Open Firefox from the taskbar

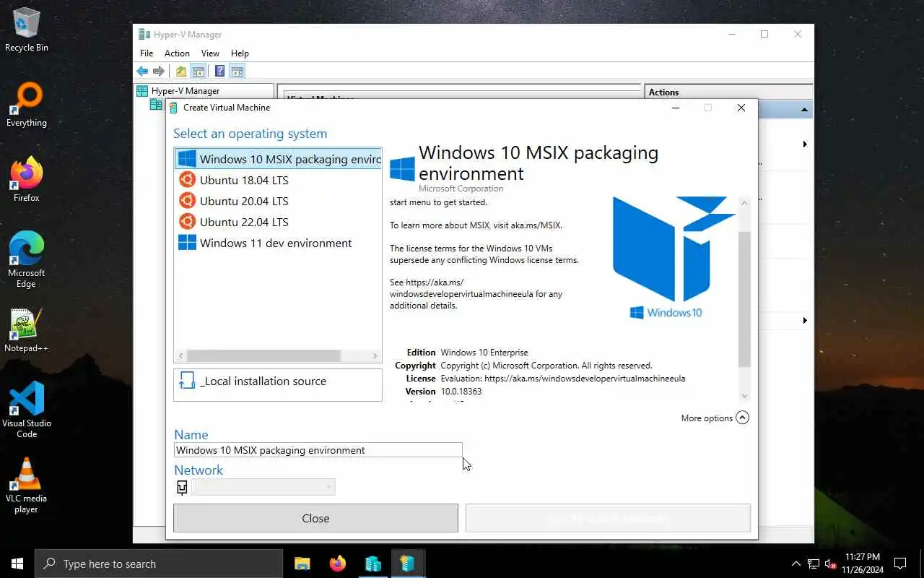337,564
